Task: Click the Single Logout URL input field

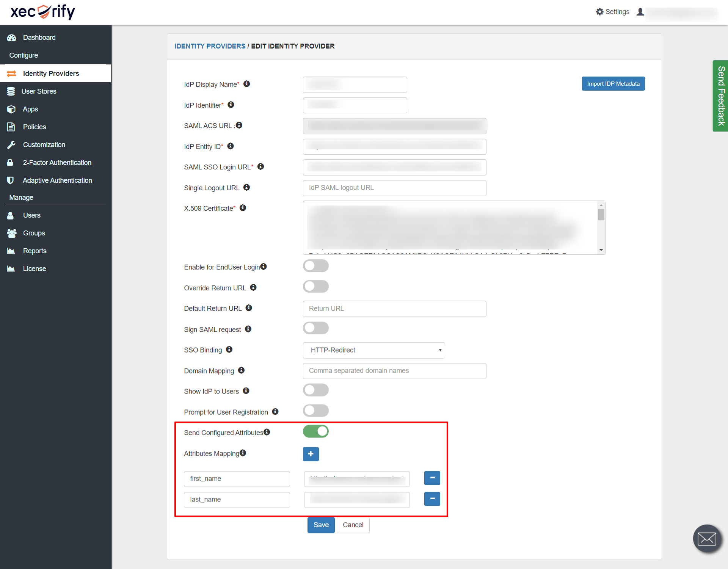Action: pos(394,188)
